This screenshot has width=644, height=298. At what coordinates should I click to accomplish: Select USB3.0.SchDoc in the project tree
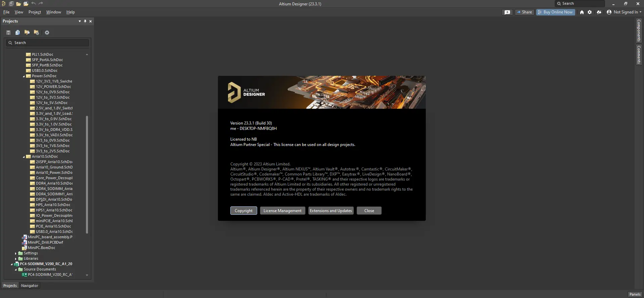45,70
